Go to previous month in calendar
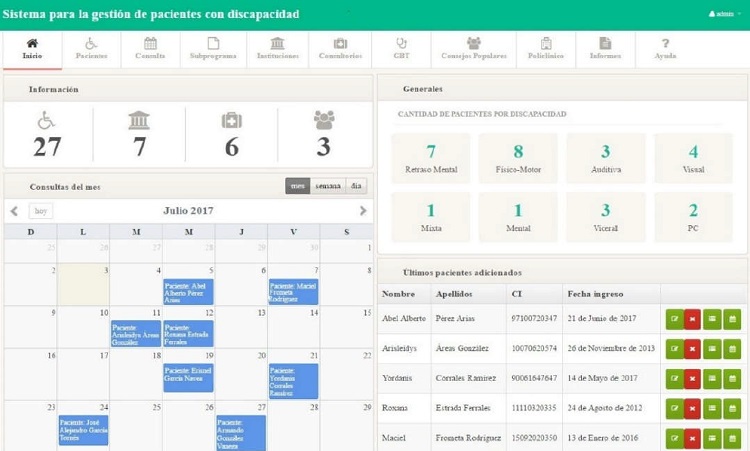The height and width of the screenshot is (451, 750). (14, 211)
